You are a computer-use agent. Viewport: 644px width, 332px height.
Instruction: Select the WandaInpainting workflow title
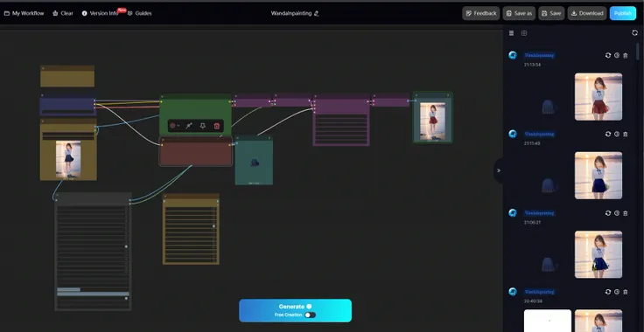pyautogui.click(x=291, y=13)
